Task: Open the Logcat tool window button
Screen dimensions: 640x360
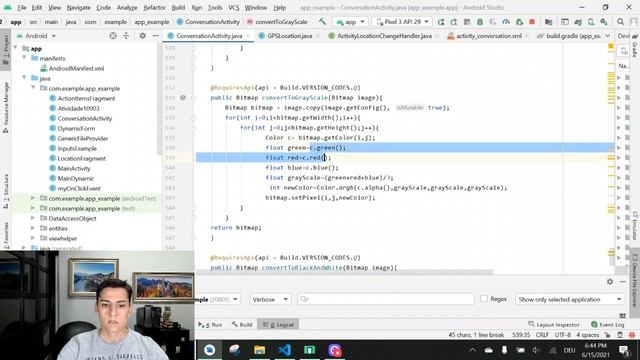Action: [278, 324]
